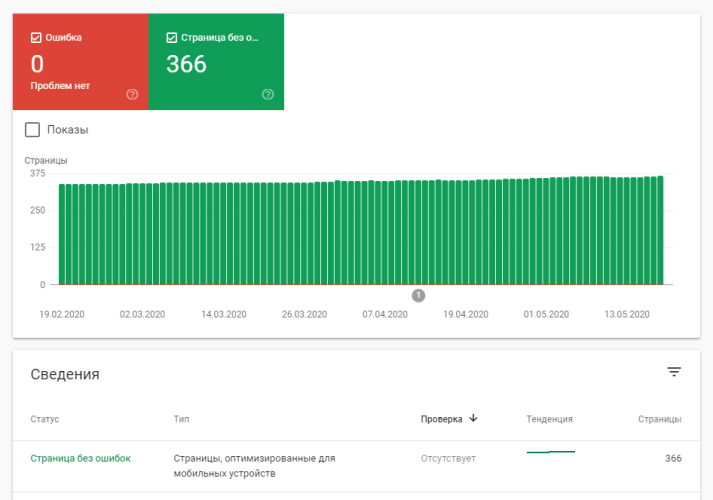
Task: Click the 14.03.2020 date label
Action: coord(224,314)
